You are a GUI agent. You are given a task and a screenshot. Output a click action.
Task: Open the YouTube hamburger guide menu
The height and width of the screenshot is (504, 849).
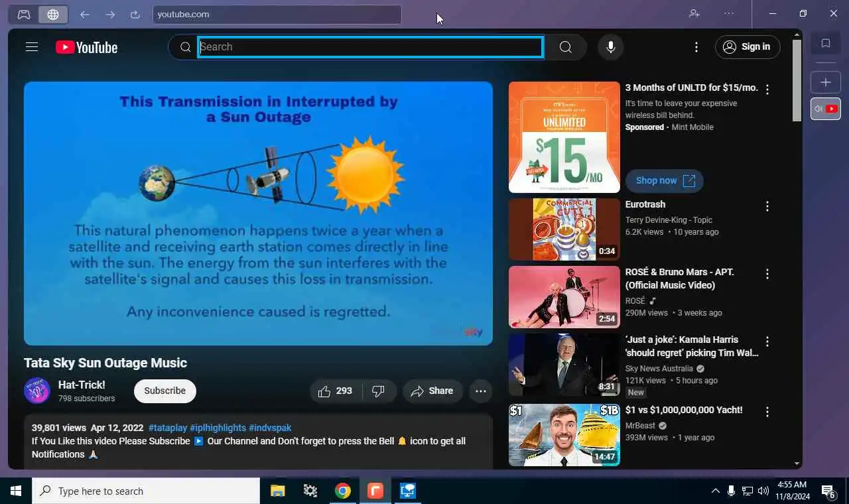tap(32, 47)
